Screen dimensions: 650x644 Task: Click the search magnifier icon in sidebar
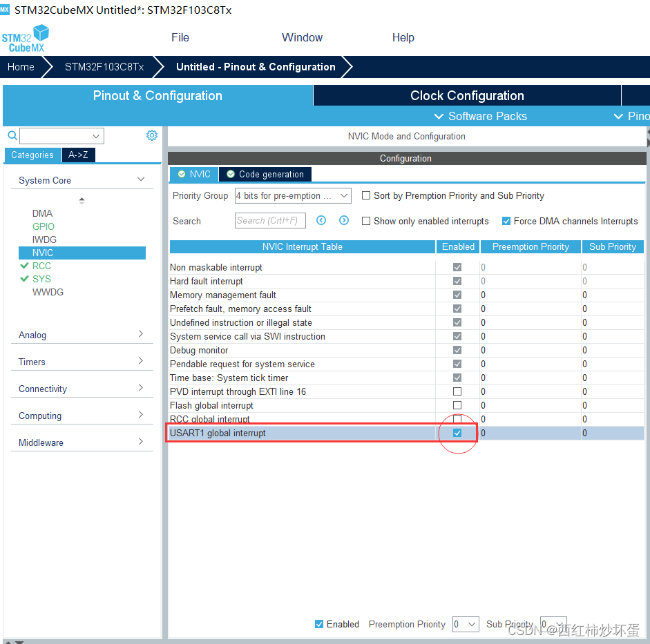[12, 135]
